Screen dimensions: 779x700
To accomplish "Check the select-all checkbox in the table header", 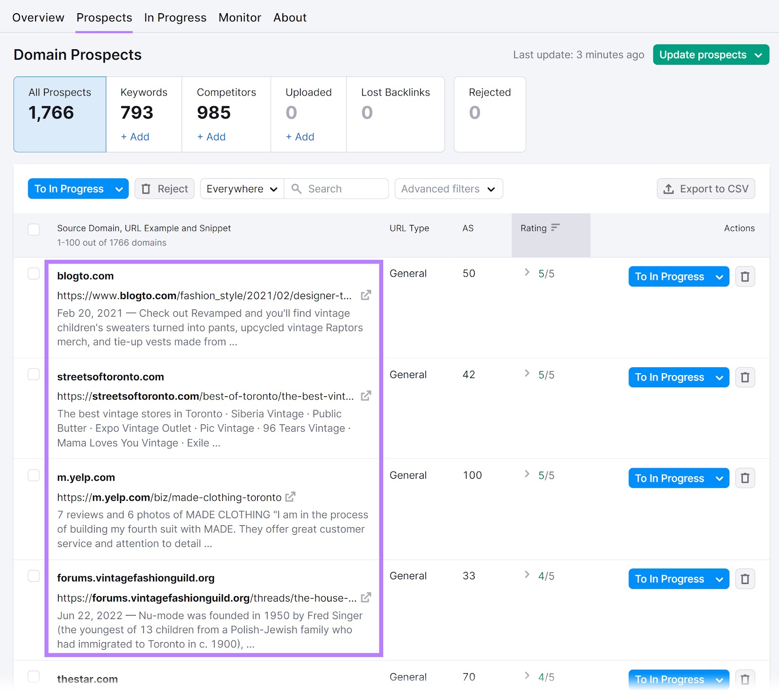I will (33, 229).
